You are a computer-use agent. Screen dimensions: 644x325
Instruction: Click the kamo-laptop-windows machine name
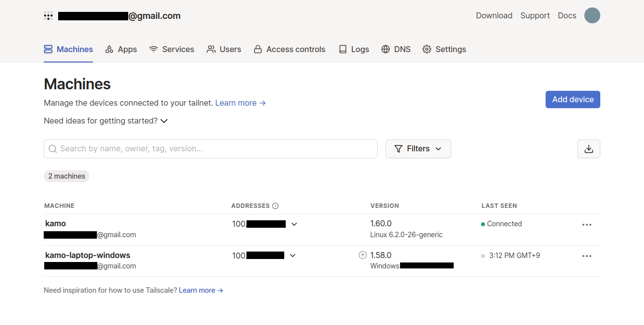pos(87,255)
